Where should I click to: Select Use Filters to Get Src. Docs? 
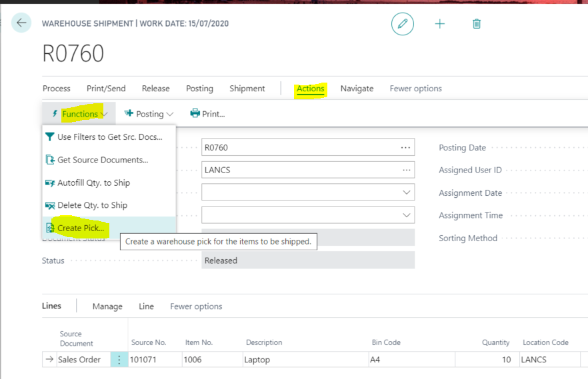tap(109, 137)
